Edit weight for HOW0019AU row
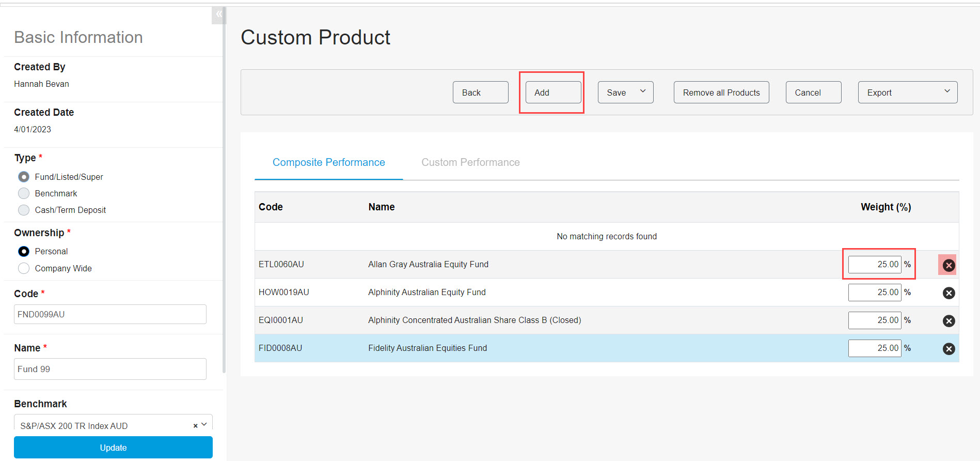 coord(875,292)
